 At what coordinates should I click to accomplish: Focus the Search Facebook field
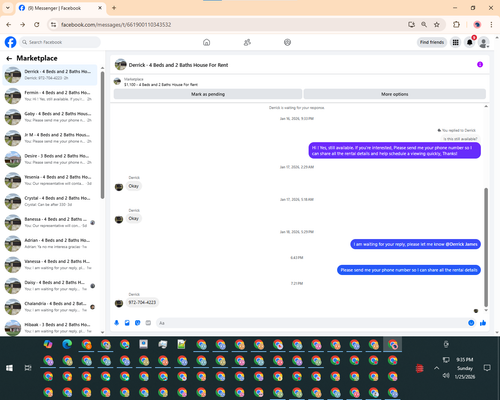[x=60, y=42]
